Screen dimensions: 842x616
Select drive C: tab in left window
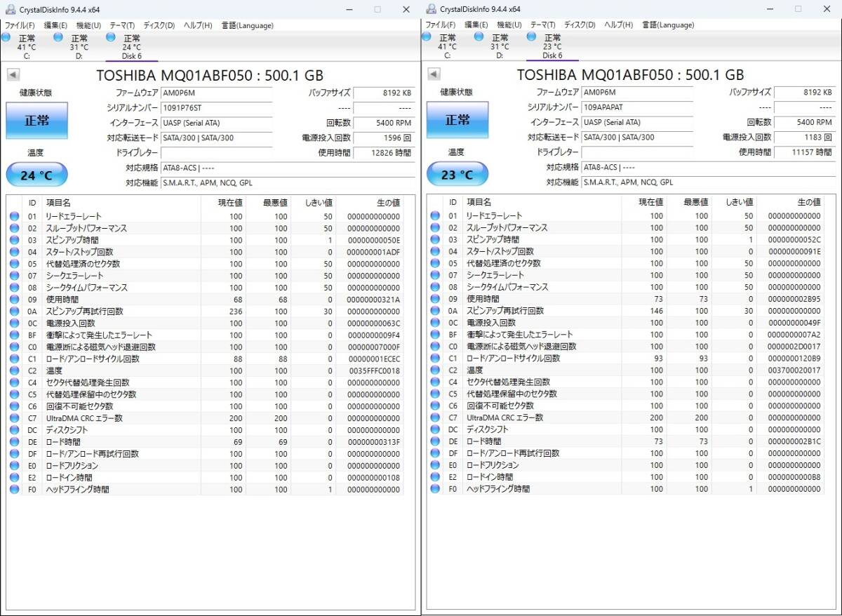pyautogui.click(x=27, y=46)
